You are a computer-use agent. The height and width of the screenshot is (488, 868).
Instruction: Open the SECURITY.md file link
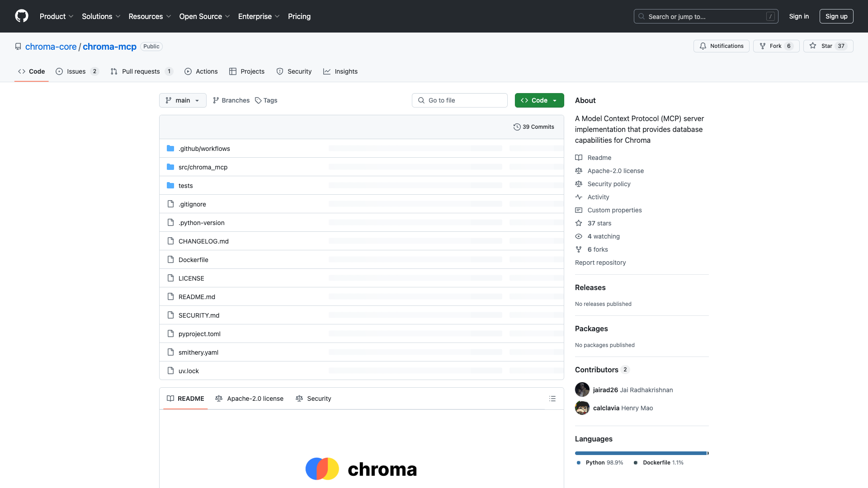tap(198, 315)
